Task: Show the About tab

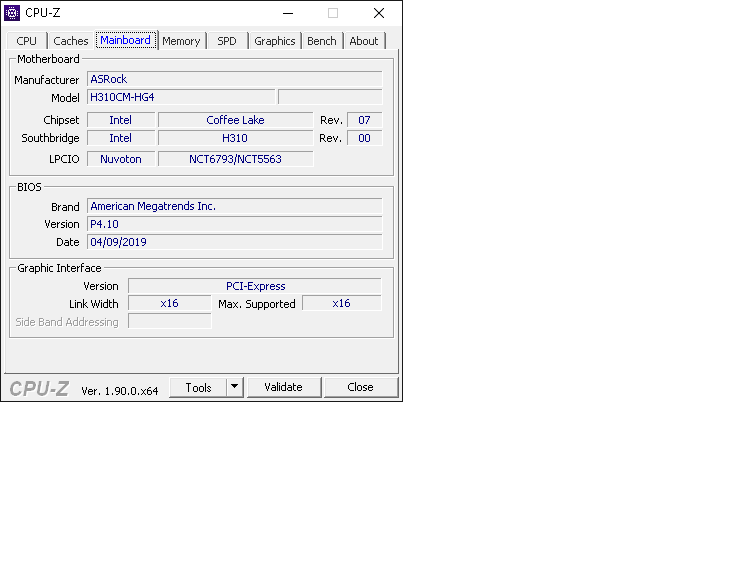Action: tap(364, 41)
